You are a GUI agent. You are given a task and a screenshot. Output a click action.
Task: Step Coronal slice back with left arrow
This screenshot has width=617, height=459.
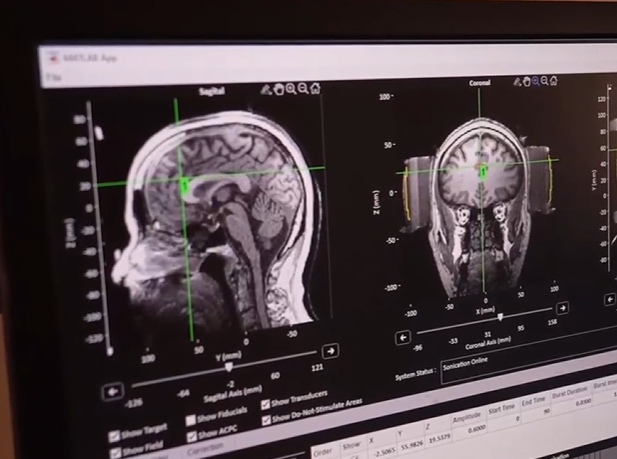(x=403, y=338)
